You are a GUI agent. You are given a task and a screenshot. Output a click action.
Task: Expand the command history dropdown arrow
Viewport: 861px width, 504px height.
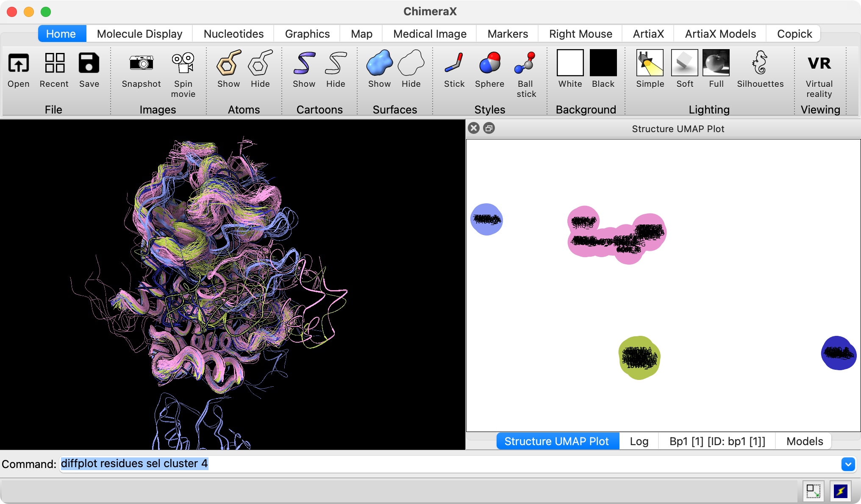click(x=848, y=464)
